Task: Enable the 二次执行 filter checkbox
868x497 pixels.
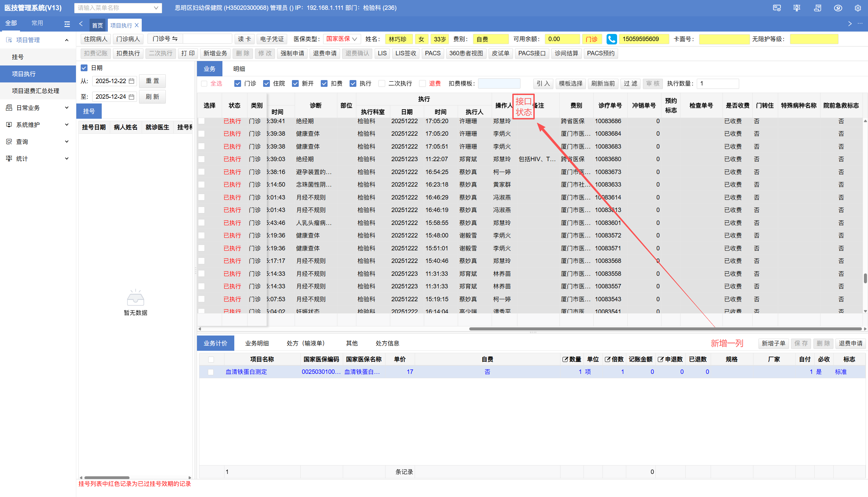Action: (382, 84)
